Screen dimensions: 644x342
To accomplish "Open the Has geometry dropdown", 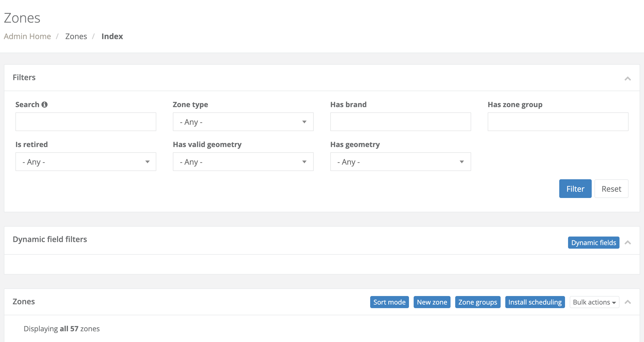I will pyautogui.click(x=400, y=162).
